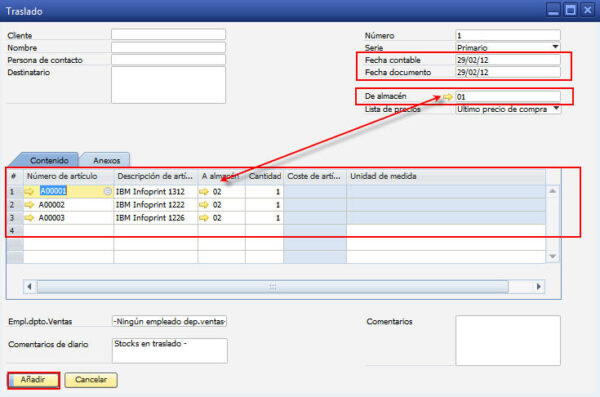Screen dimensions: 600x397
Task: Click the horizontal scrollbar right arrow
Action: click(539, 286)
